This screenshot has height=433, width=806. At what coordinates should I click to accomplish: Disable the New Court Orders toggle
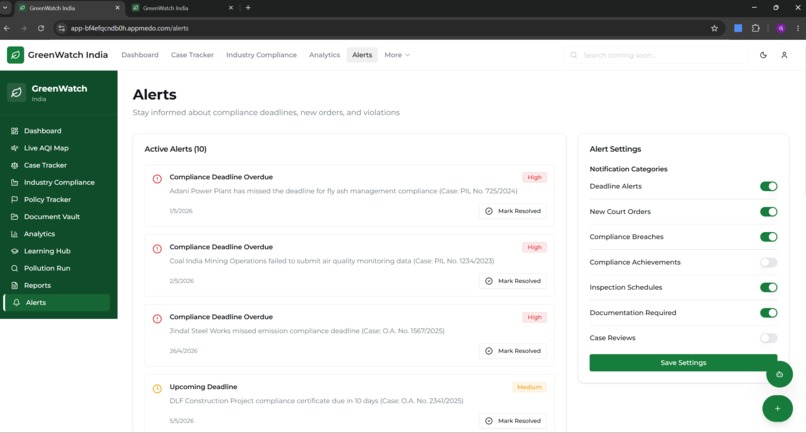pyautogui.click(x=768, y=211)
